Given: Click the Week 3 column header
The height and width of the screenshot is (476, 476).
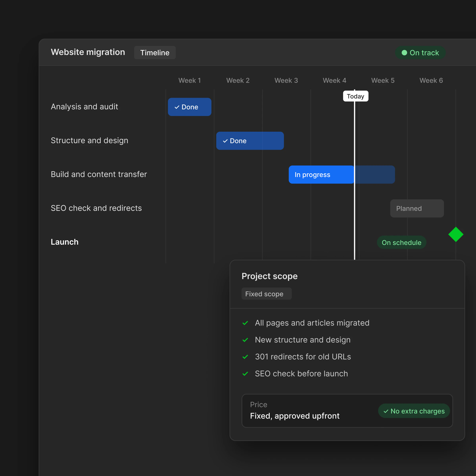Looking at the screenshot, I should point(286,80).
